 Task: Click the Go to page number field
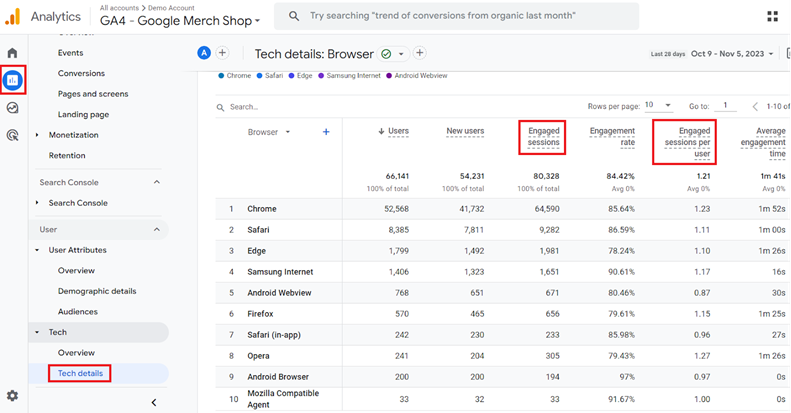point(725,105)
